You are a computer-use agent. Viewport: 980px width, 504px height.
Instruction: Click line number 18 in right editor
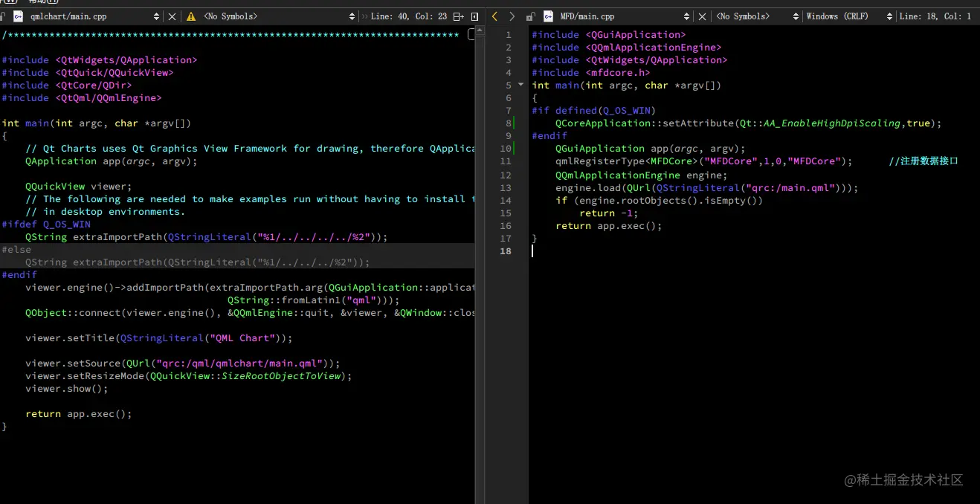[506, 251]
